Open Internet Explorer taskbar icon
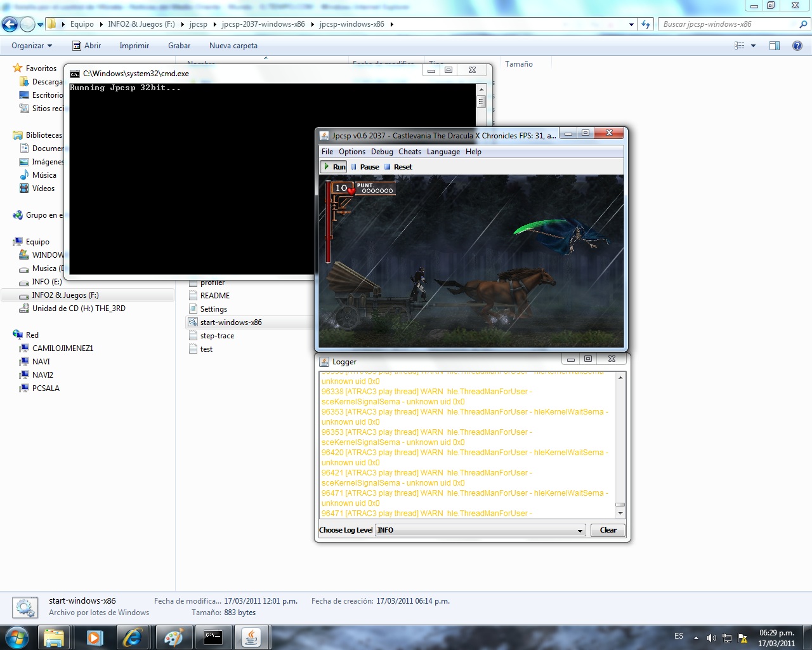The height and width of the screenshot is (650, 812). pyautogui.click(x=133, y=637)
